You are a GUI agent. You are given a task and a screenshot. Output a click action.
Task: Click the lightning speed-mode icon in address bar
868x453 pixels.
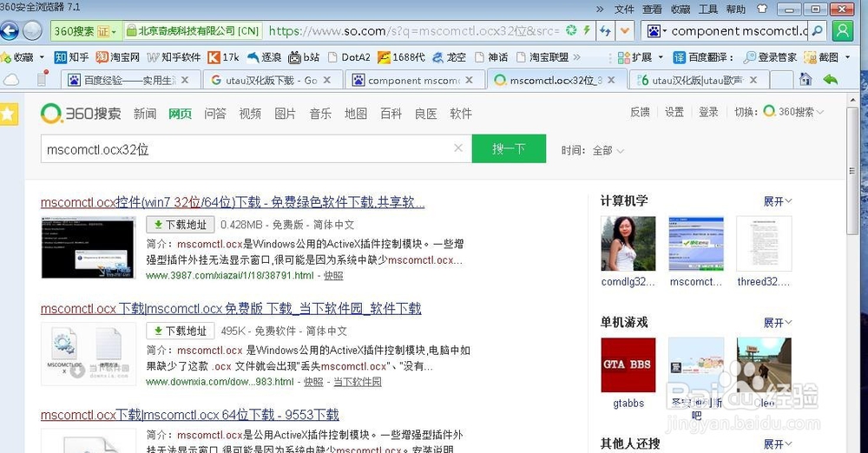tap(586, 30)
